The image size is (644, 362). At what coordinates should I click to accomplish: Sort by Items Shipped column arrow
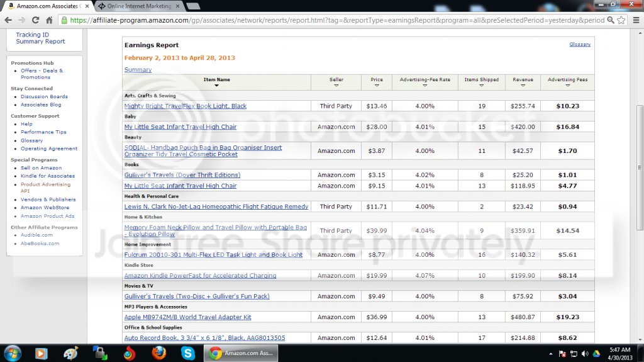(x=481, y=86)
